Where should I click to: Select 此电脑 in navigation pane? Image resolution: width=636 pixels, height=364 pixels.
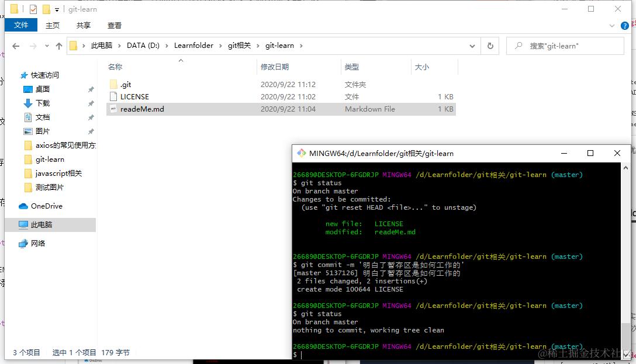(x=50, y=224)
